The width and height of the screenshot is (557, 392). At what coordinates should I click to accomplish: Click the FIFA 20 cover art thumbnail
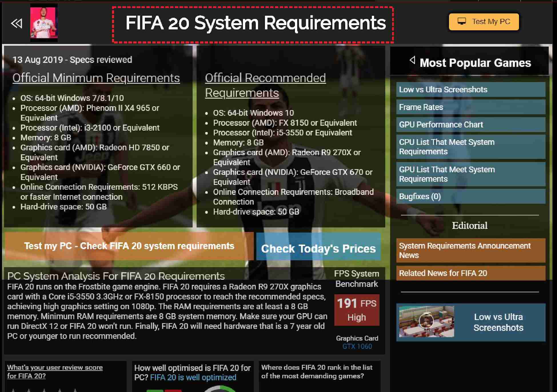pos(44,23)
